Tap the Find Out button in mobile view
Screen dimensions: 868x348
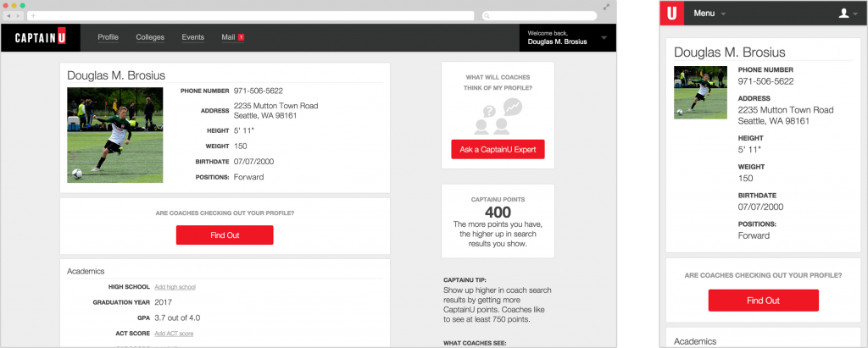click(763, 301)
